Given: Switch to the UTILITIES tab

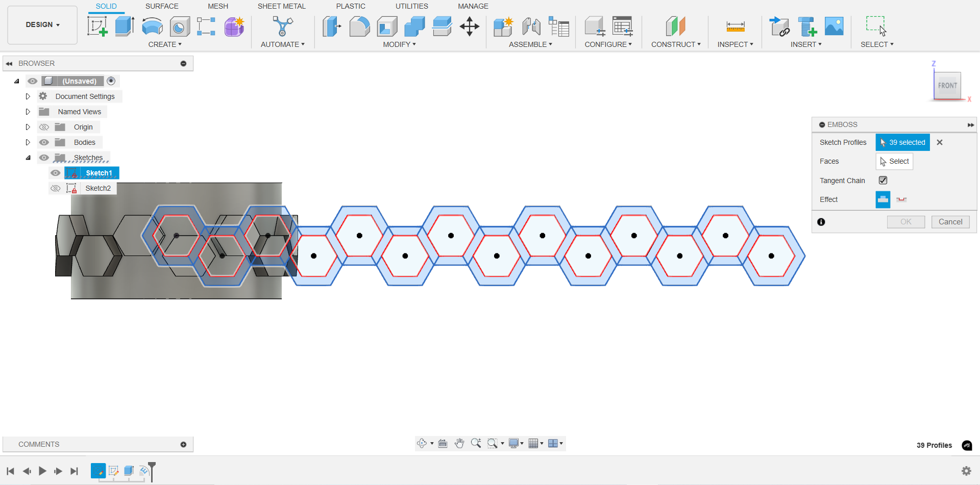Looking at the screenshot, I should click(x=412, y=6).
